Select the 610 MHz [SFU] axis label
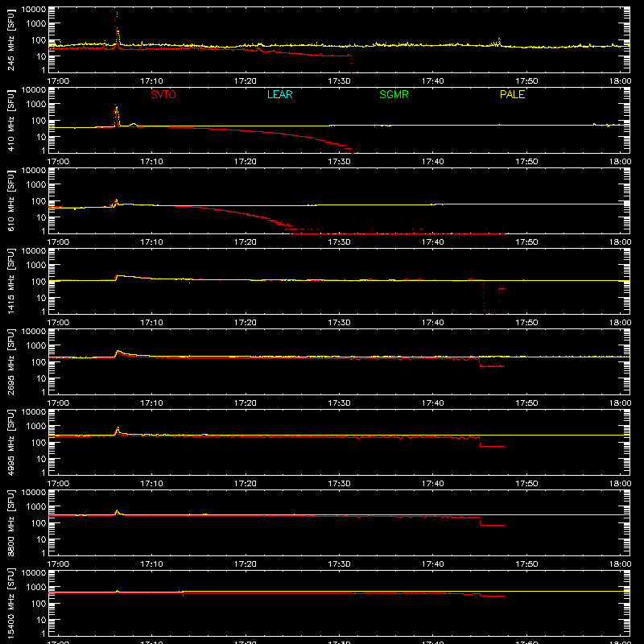The height and width of the screenshot is (644, 644). click(11, 200)
